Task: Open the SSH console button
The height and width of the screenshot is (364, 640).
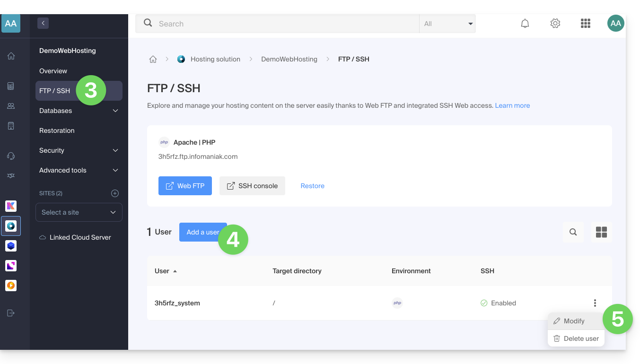Action: (252, 186)
